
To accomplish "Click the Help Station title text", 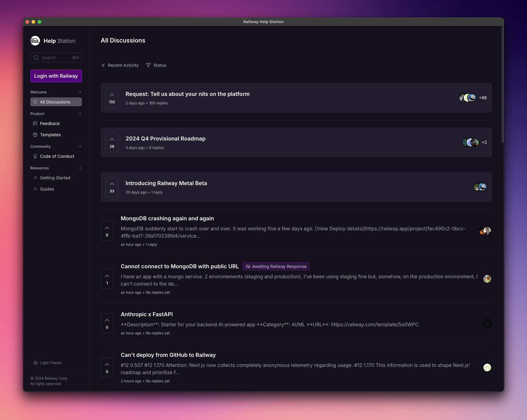I will point(59,41).
